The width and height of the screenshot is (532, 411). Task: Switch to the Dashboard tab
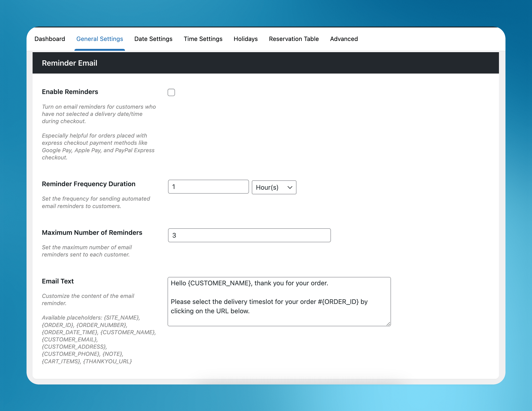pyautogui.click(x=50, y=39)
